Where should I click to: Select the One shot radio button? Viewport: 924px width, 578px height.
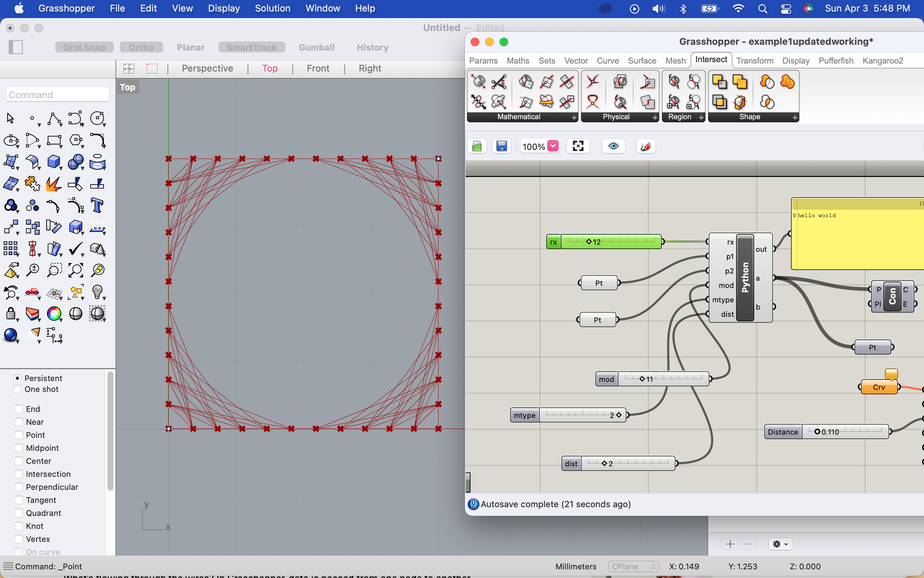[x=17, y=389]
